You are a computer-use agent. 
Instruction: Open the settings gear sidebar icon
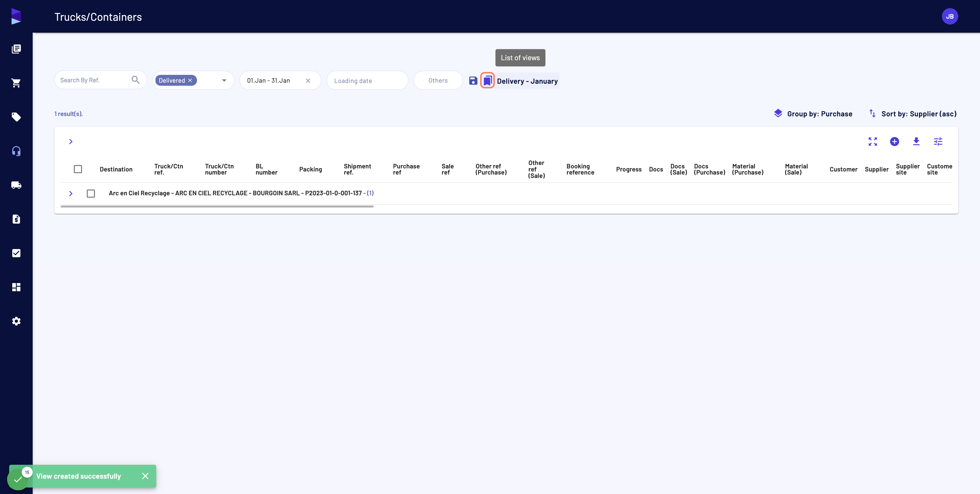tap(16, 321)
